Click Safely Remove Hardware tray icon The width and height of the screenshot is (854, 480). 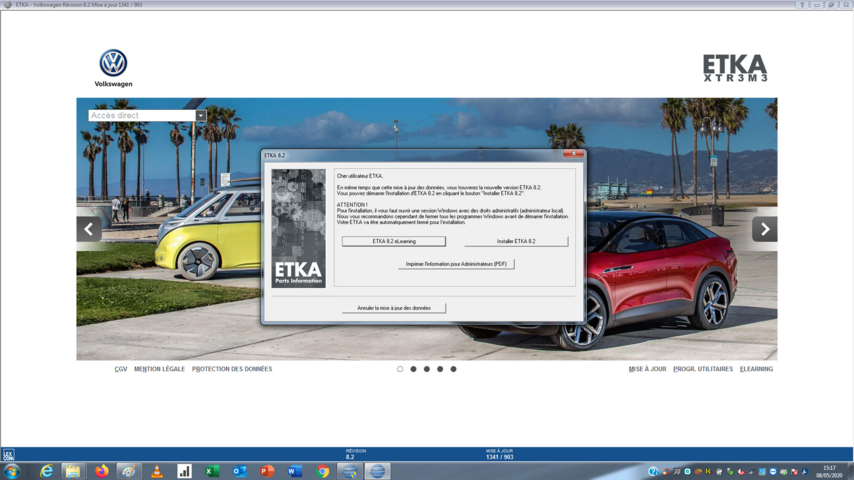[x=730, y=471]
